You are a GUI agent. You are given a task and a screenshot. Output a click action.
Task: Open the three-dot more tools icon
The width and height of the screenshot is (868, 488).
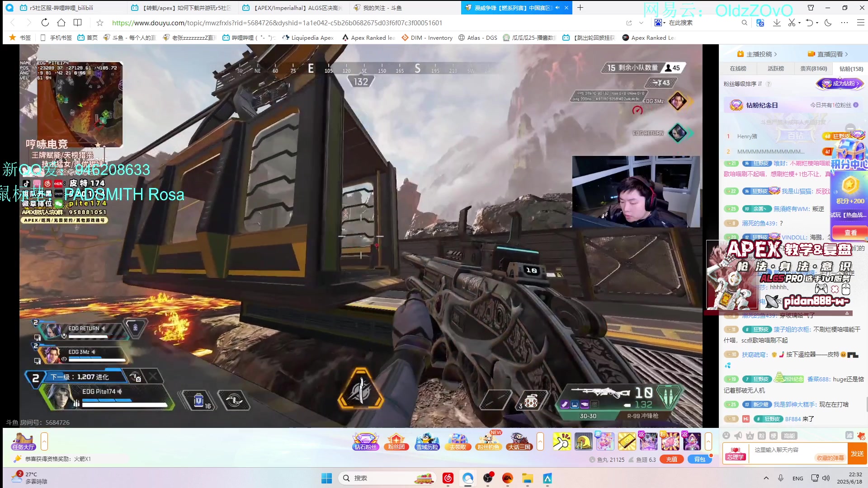pos(844,23)
